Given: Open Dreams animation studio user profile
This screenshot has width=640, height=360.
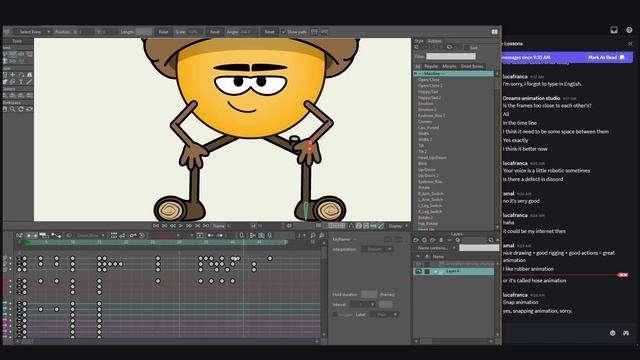Looking at the screenshot, I should (531, 98).
